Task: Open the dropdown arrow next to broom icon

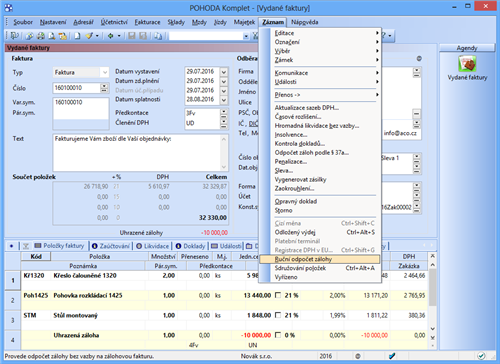Action: pos(97,36)
